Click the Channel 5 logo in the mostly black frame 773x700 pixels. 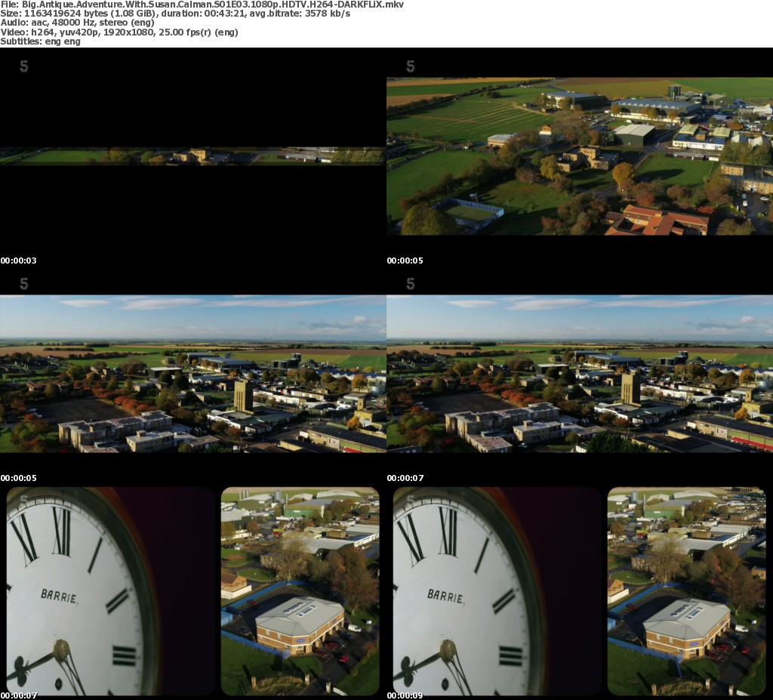[x=24, y=66]
